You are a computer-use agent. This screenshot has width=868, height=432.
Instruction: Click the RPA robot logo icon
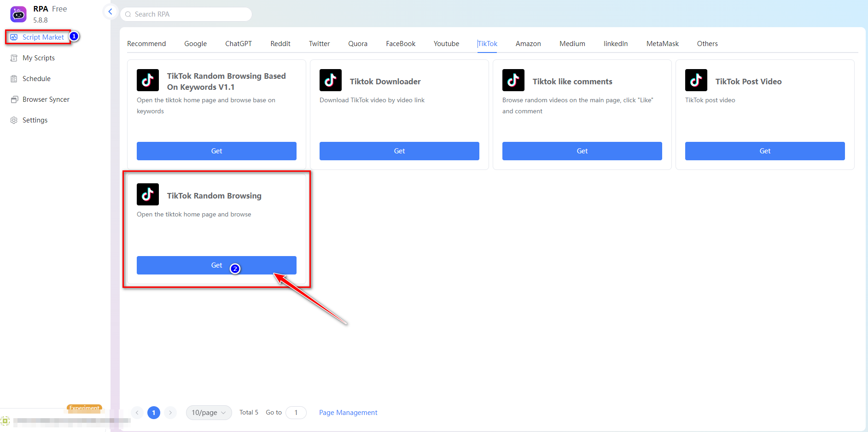click(18, 14)
